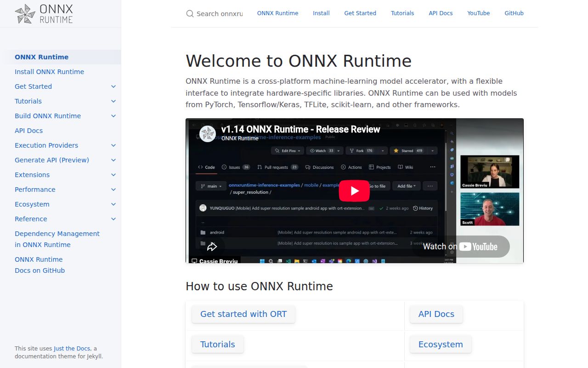The image size is (588, 368).
Task: Click the API Docs button in content
Action: pos(436,314)
